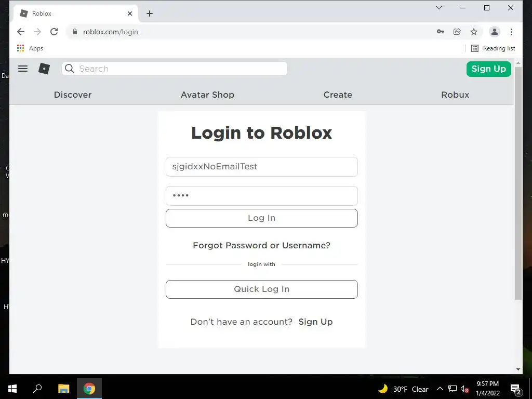Click the magnifier icon in Roblox search

[x=70, y=69]
